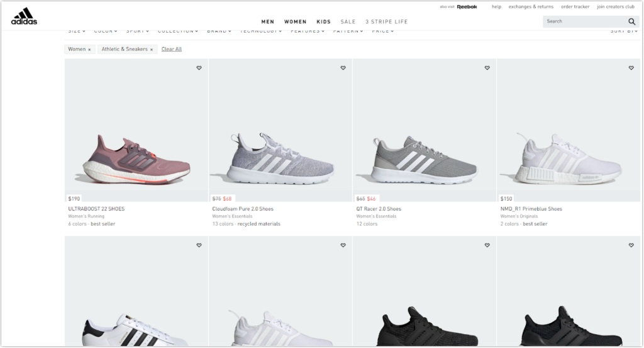This screenshot has width=644, height=348.
Task: Open the Women menu
Action: coord(296,22)
